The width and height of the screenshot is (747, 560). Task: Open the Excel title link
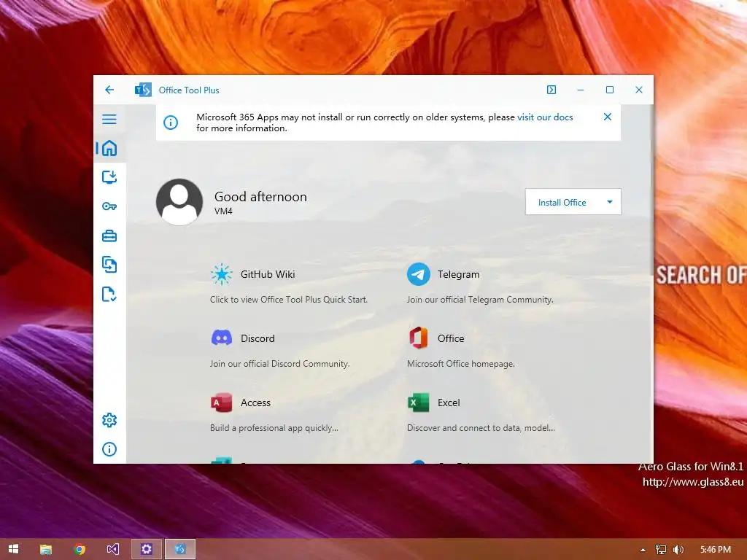pos(449,402)
